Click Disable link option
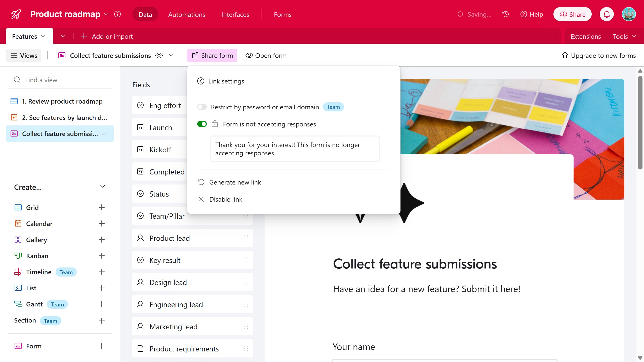 pos(226,199)
